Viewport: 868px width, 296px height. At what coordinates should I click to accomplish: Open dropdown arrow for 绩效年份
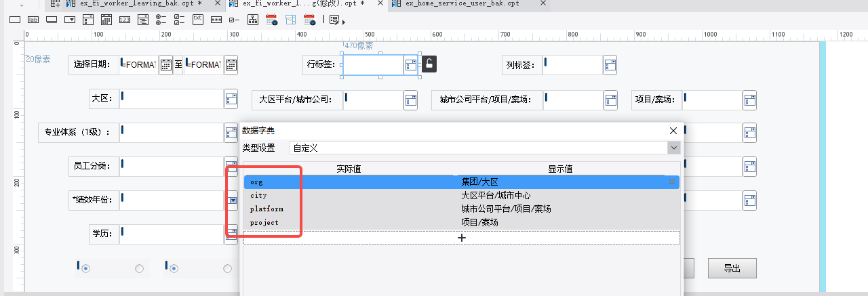point(233,200)
